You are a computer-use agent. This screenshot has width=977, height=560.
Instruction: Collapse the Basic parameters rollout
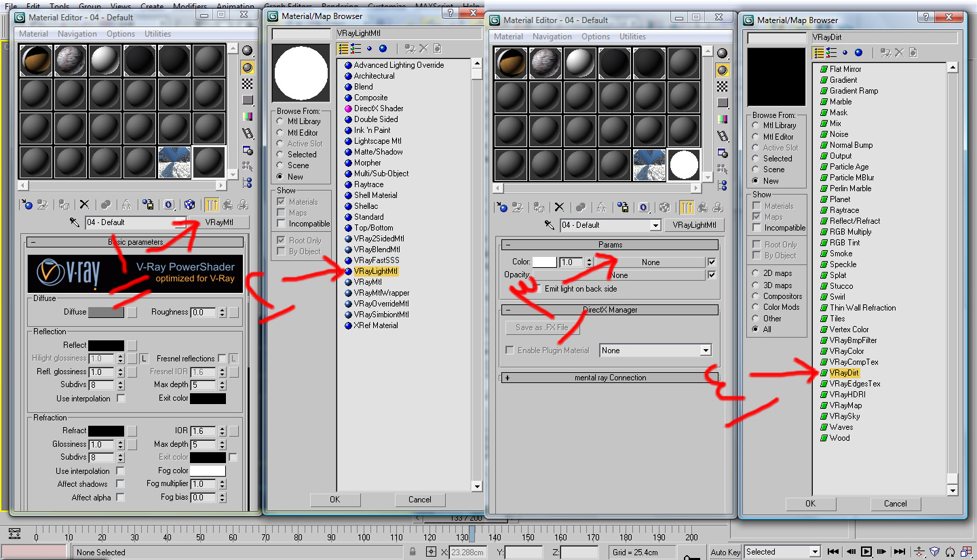coord(134,242)
